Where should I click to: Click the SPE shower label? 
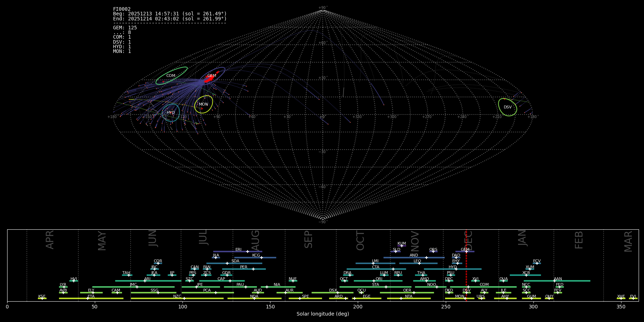[x=305, y=297]
